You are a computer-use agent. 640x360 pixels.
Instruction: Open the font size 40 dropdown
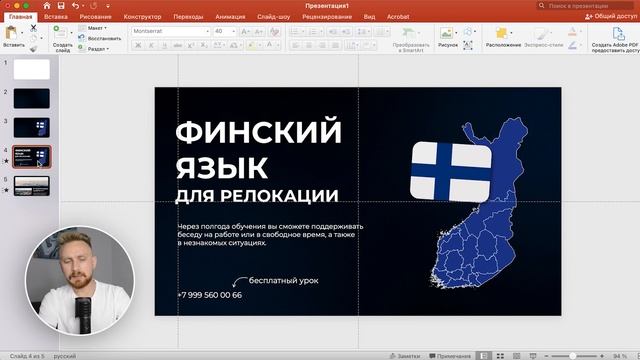pos(233,31)
